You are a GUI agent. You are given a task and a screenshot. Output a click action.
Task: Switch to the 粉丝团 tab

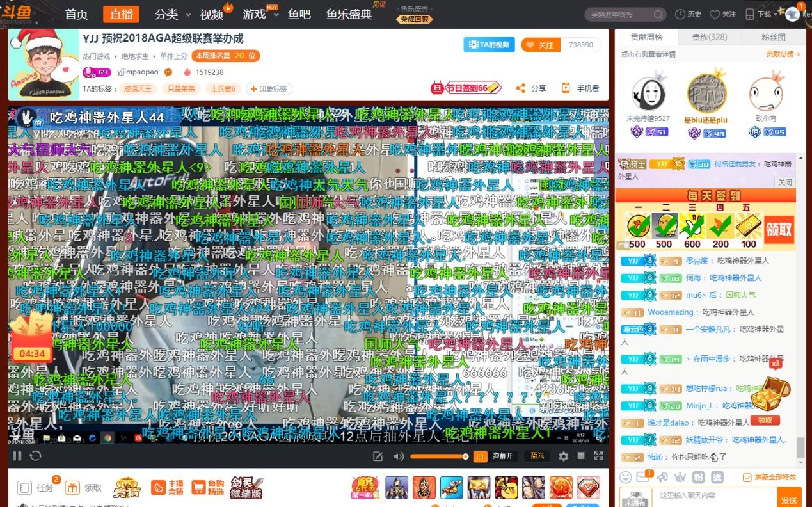pos(773,37)
